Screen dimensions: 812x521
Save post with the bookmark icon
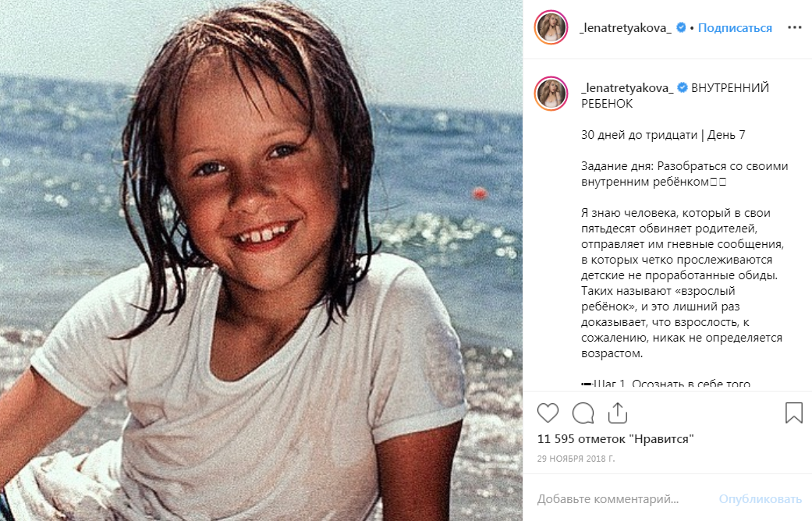793,413
